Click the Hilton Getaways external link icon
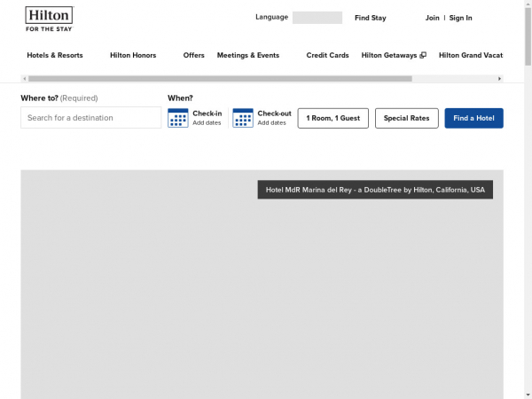Screen dimensions: 532x399 [x=423, y=55]
